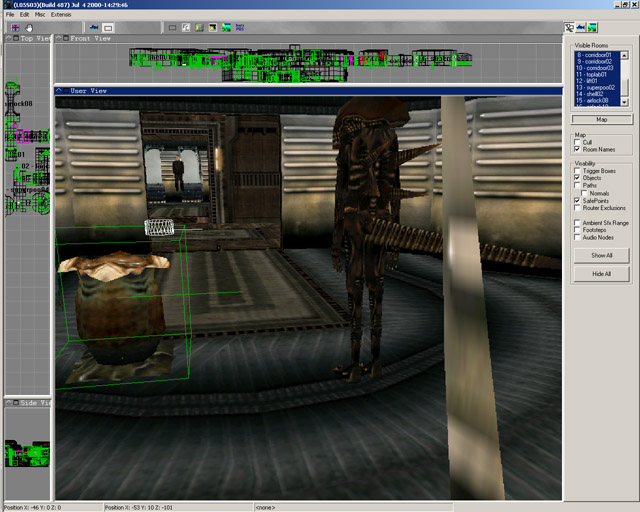Click the black and yellow toolbar icon
The width and height of the screenshot is (640, 512).
213,28
